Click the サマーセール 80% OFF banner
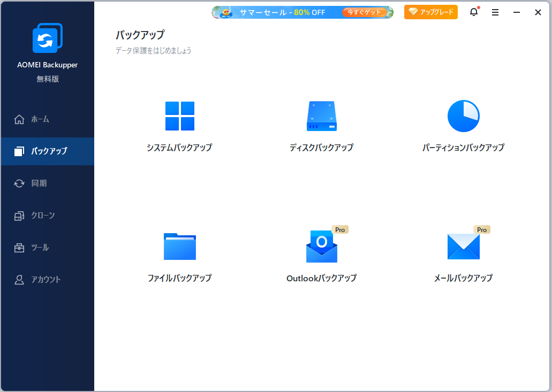The height and width of the screenshot is (392, 552). 303,12
